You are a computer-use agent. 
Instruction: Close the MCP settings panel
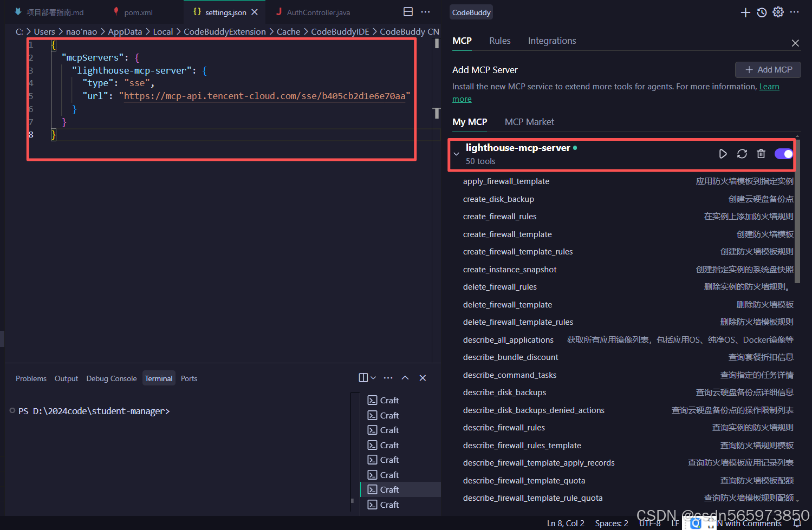[x=795, y=43]
